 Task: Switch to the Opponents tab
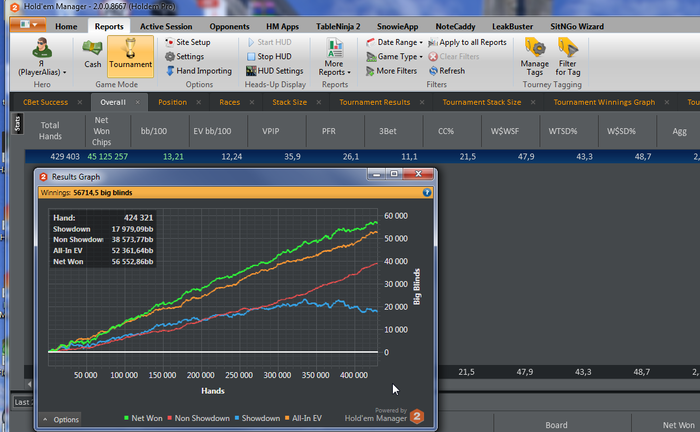(229, 26)
